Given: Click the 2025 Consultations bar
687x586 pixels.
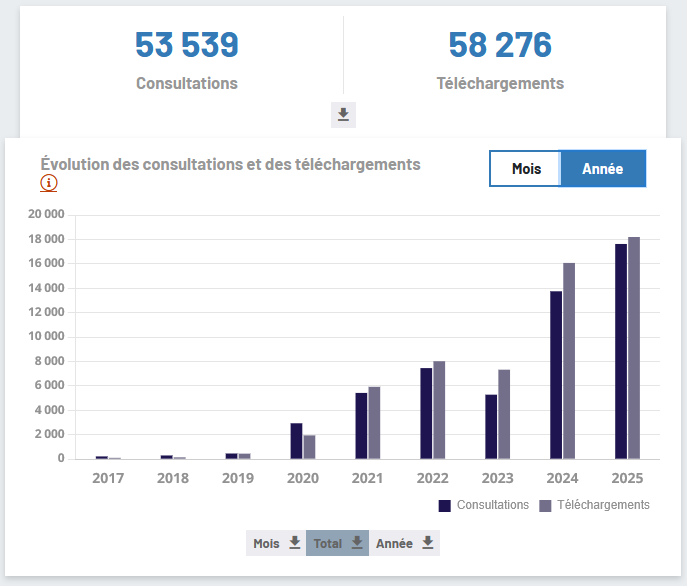Looking at the screenshot, I should pyautogui.click(x=621, y=351).
